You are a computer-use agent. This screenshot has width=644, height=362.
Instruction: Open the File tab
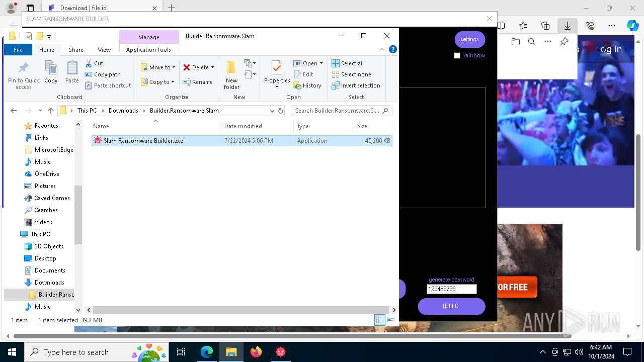click(x=18, y=50)
